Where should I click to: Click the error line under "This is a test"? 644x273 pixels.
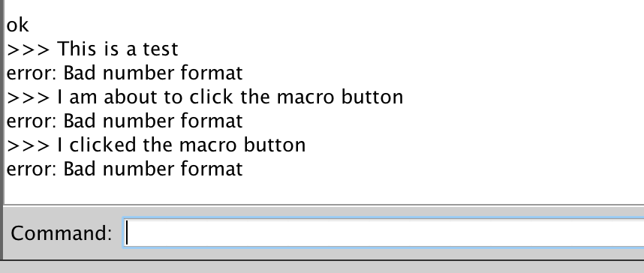pos(125,73)
